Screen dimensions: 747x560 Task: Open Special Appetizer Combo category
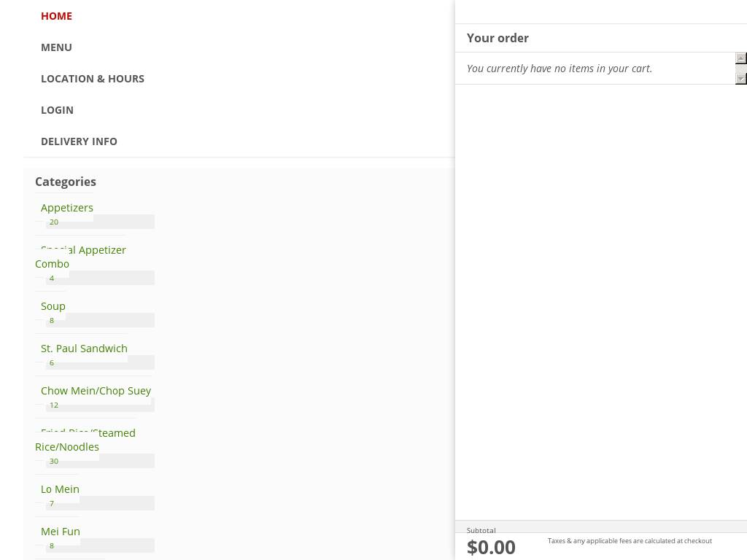tap(83, 257)
